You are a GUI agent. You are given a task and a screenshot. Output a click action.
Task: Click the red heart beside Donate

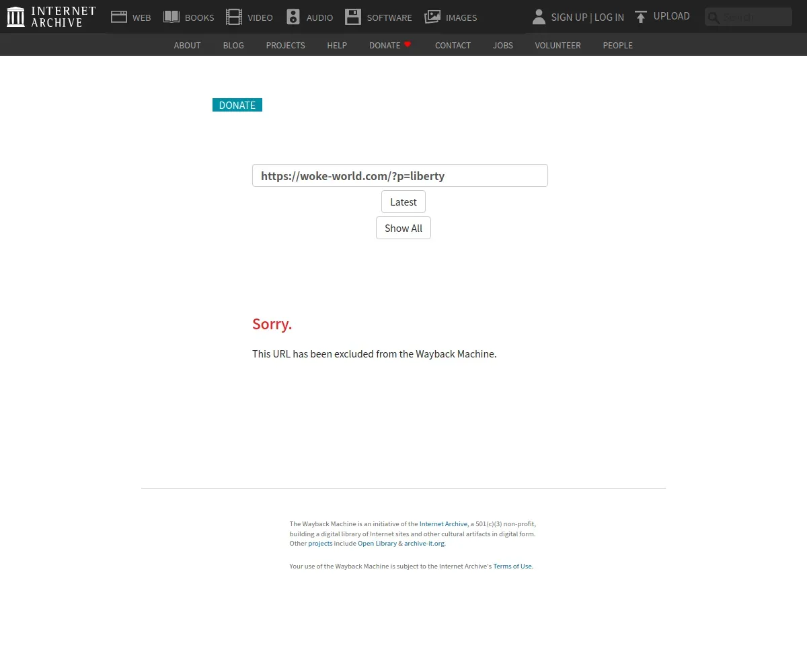point(408,44)
